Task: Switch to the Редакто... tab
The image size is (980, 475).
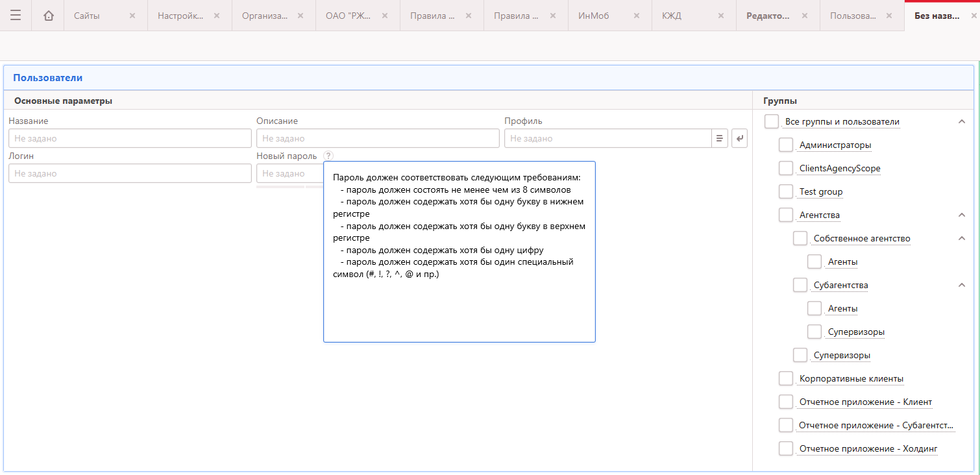Action: (768, 16)
